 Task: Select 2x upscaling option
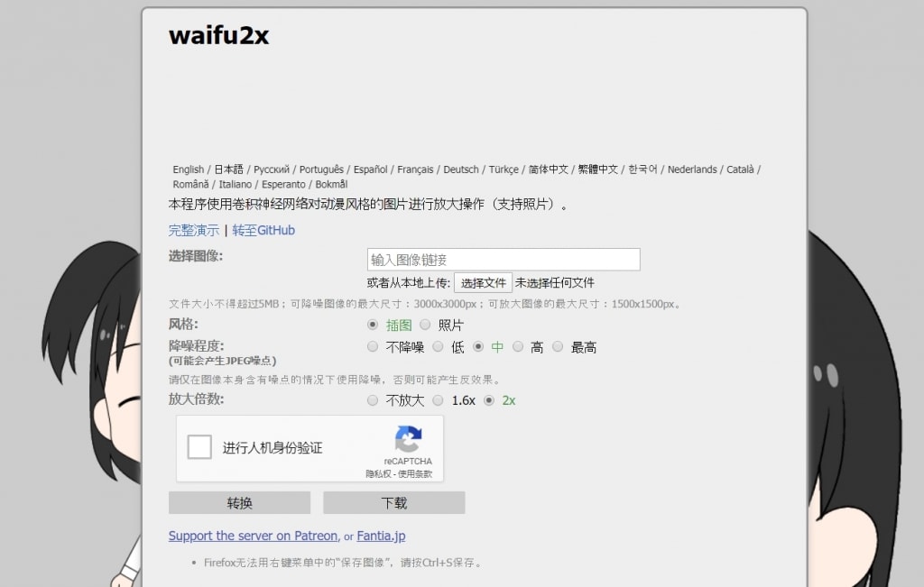[488, 400]
